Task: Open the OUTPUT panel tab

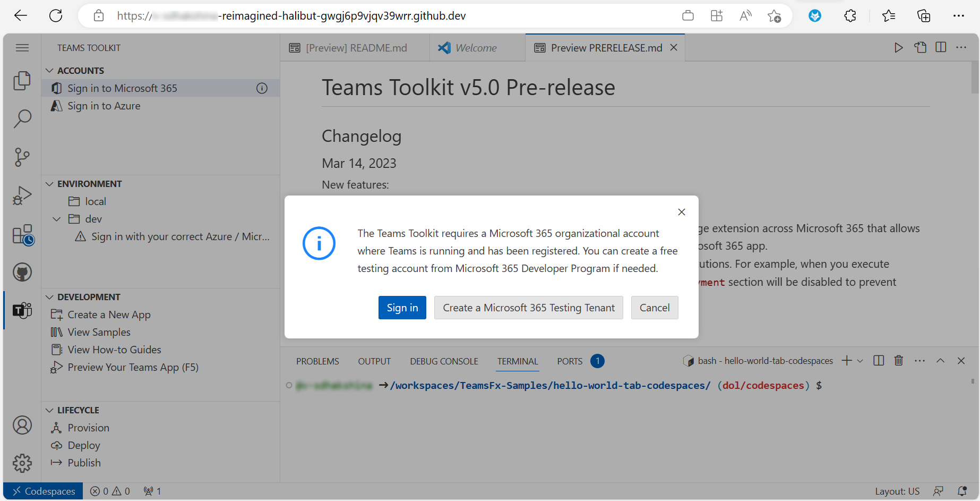Action: click(374, 361)
